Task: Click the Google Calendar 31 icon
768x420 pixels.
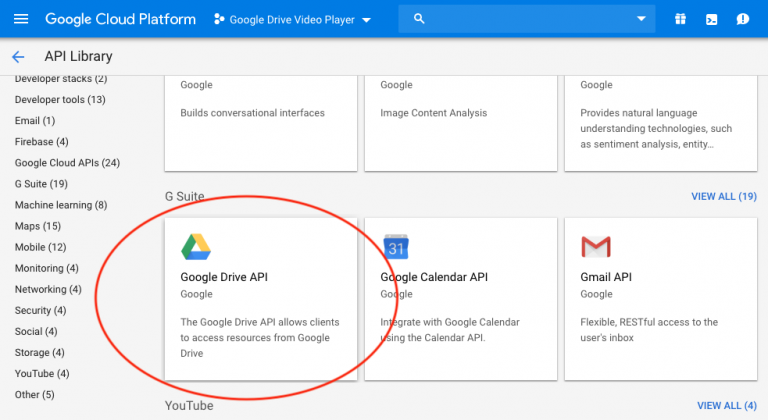Action: click(x=396, y=246)
